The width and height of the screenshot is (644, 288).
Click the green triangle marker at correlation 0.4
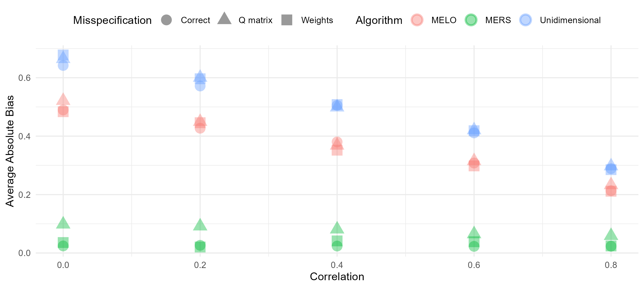337,228
